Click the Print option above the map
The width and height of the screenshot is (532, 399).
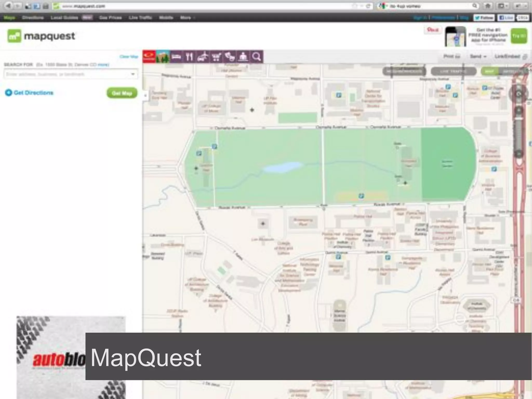pyautogui.click(x=452, y=56)
